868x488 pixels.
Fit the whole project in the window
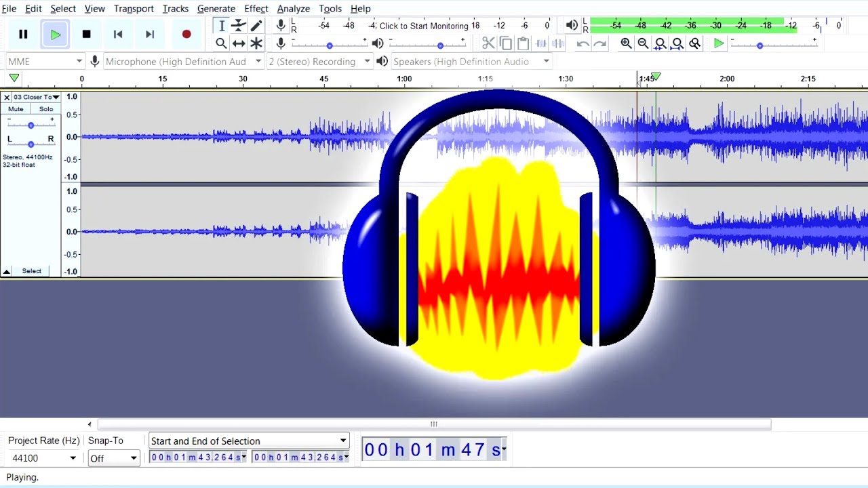[x=677, y=43]
